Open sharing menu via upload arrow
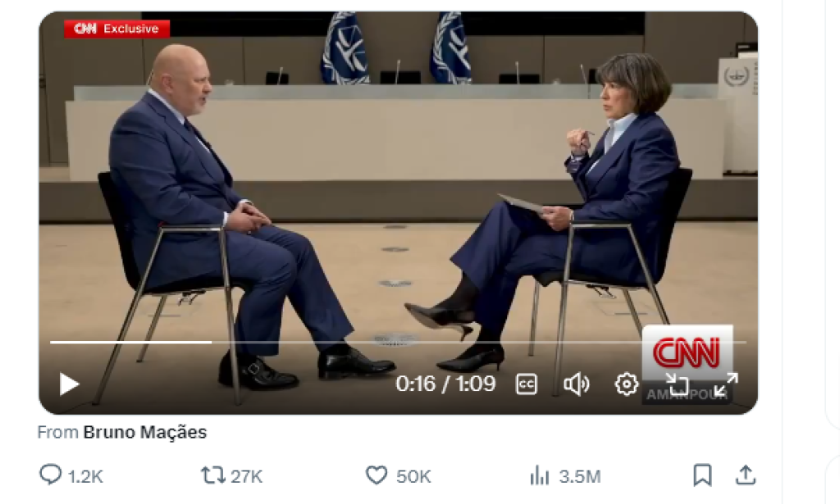Viewport: 840px width, 504px height. [746, 474]
